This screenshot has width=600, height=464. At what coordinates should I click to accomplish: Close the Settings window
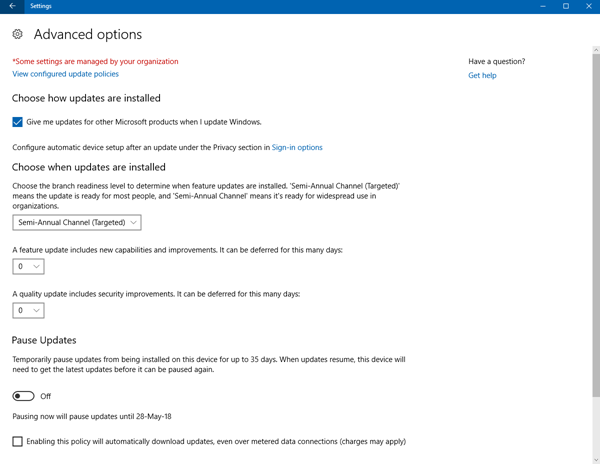[587, 6]
